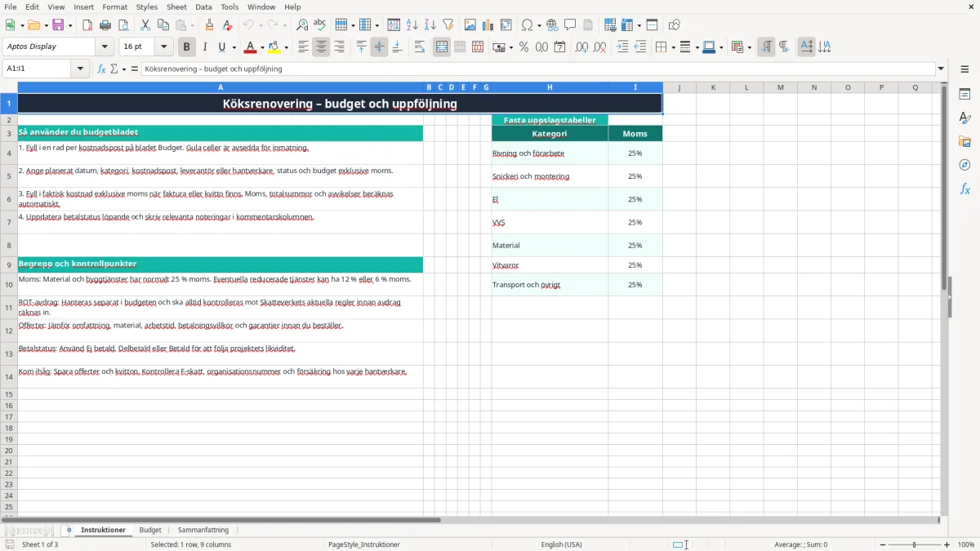Viewport: 980px width, 551px height.
Task: Export directly as PDF
Action: (87, 25)
